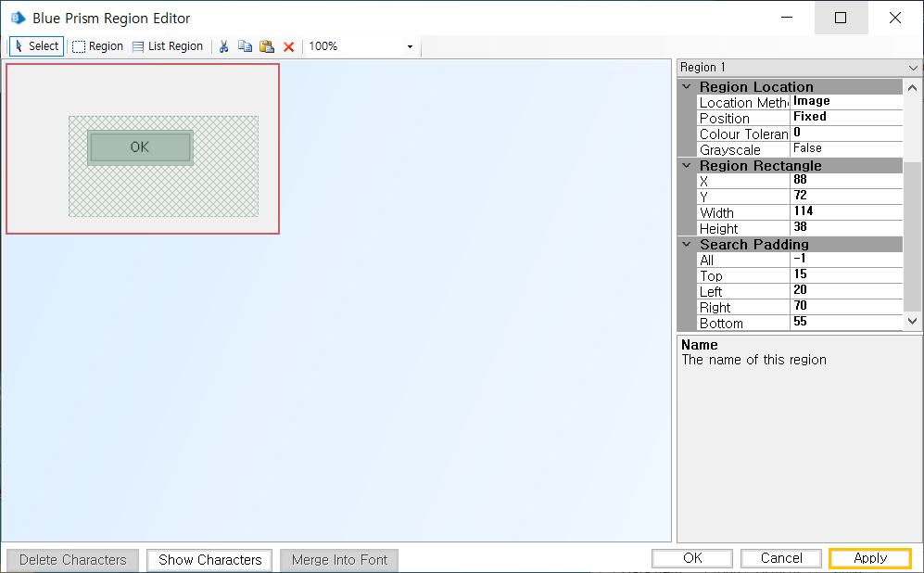Image resolution: width=924 pixels, height=573 pixels.
Task: Edit the Height value 38
Action: pyautogui.click(x=846, y=227)
